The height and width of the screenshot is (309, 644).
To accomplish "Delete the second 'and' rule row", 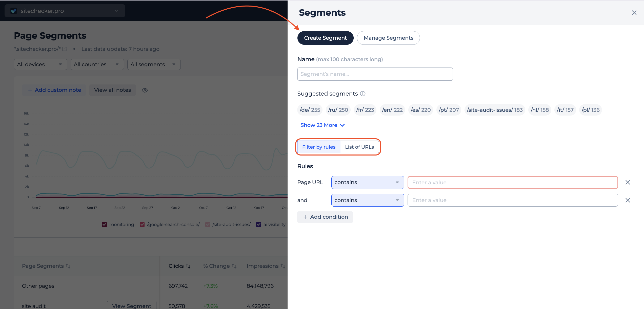I will pos(628,200).
